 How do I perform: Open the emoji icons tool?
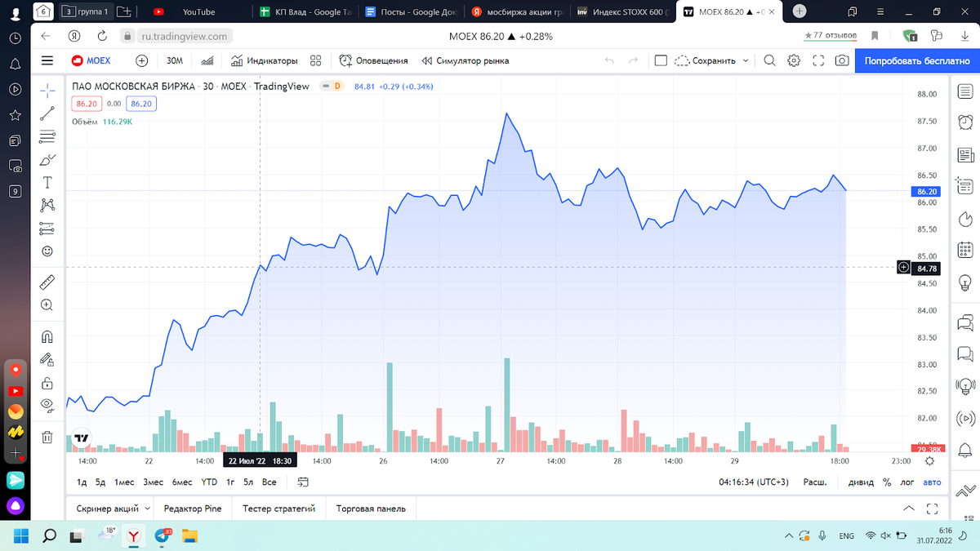47,251
